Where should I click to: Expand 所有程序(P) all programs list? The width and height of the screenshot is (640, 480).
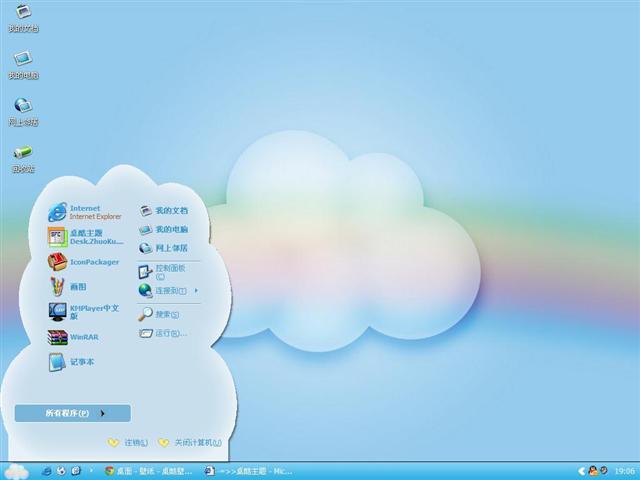(x=73, y=413)
